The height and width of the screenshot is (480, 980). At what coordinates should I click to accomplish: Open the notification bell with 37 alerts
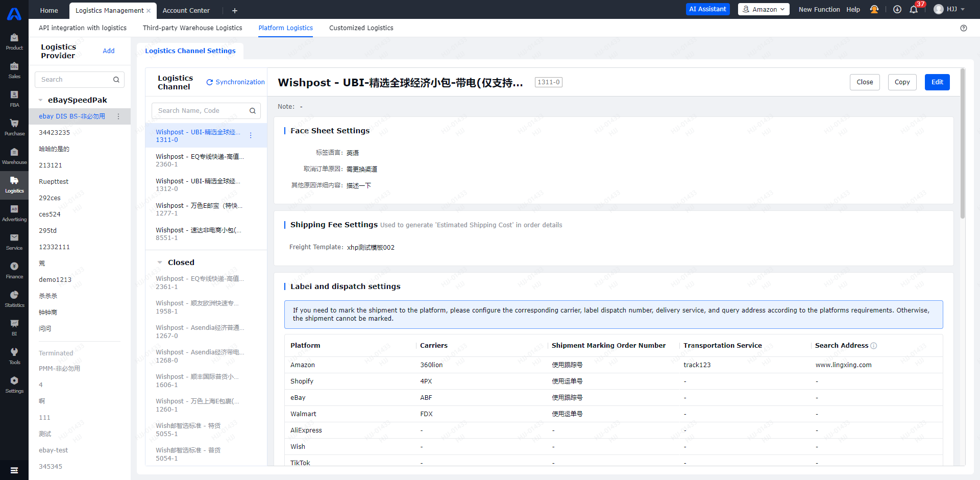pos(914,9)
